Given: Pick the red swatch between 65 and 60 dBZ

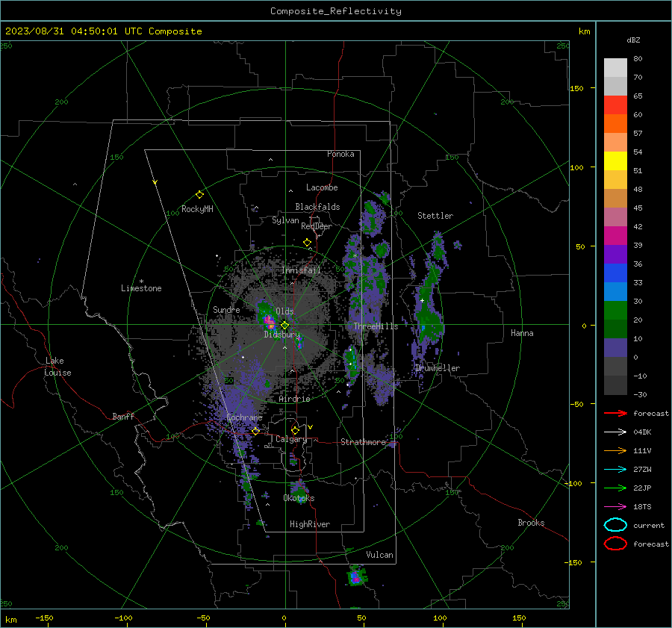Looking at the screenshot, I should tap(615, 105).
